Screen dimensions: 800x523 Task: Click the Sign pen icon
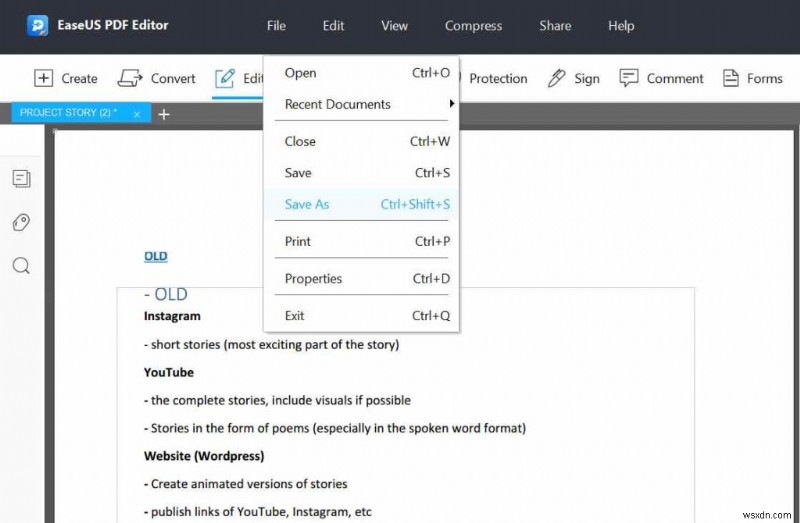click(557, 78)
